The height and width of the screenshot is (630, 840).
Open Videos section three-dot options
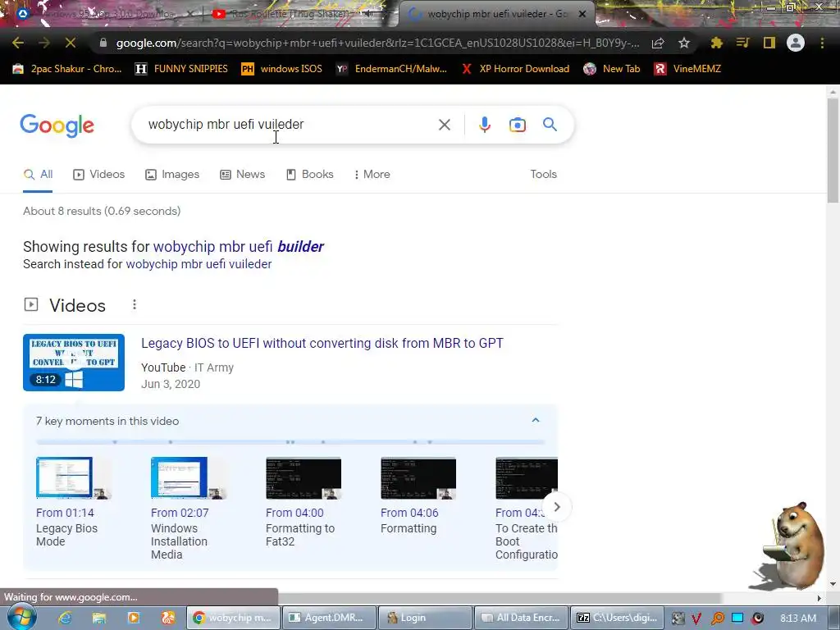tap(135, 305)
